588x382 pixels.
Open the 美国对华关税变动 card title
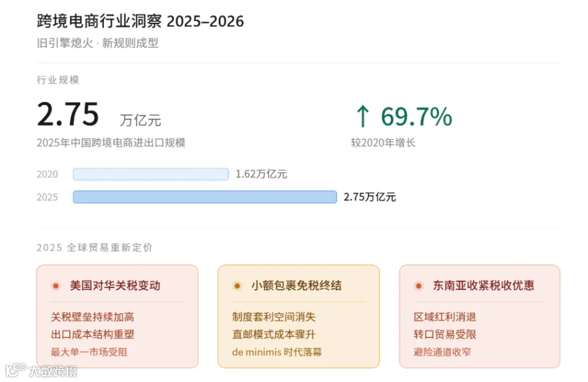pos(115,285)
